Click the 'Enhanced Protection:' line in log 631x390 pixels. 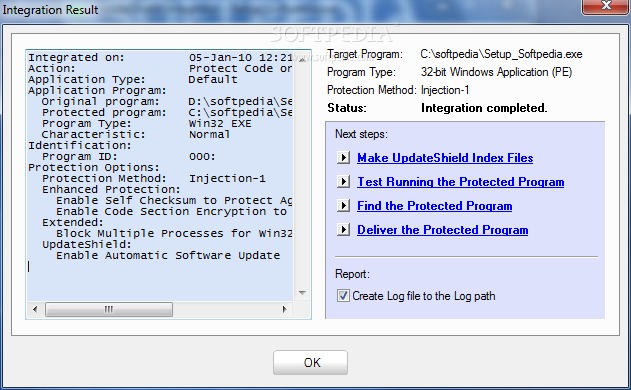[111, 189]
